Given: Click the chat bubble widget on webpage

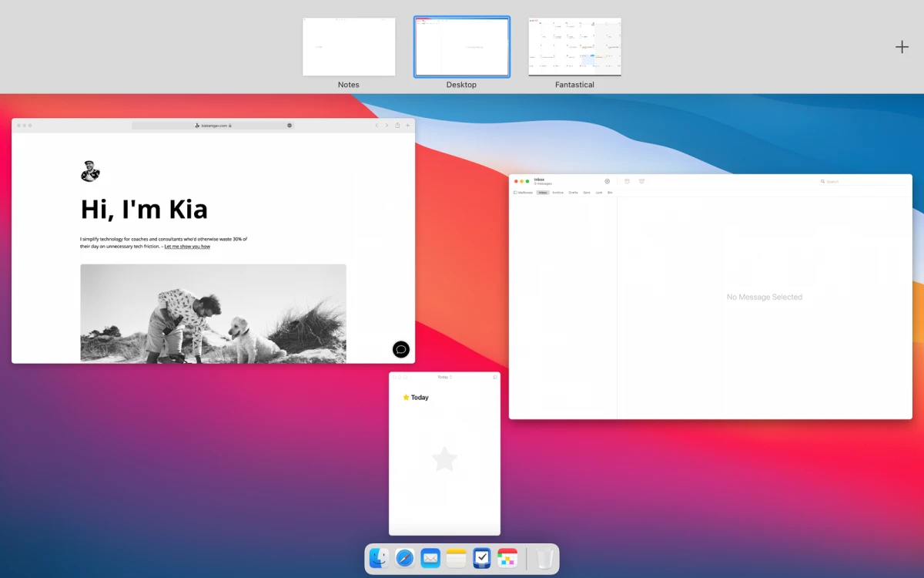Looking at the screenshot, I should [400, 349].
